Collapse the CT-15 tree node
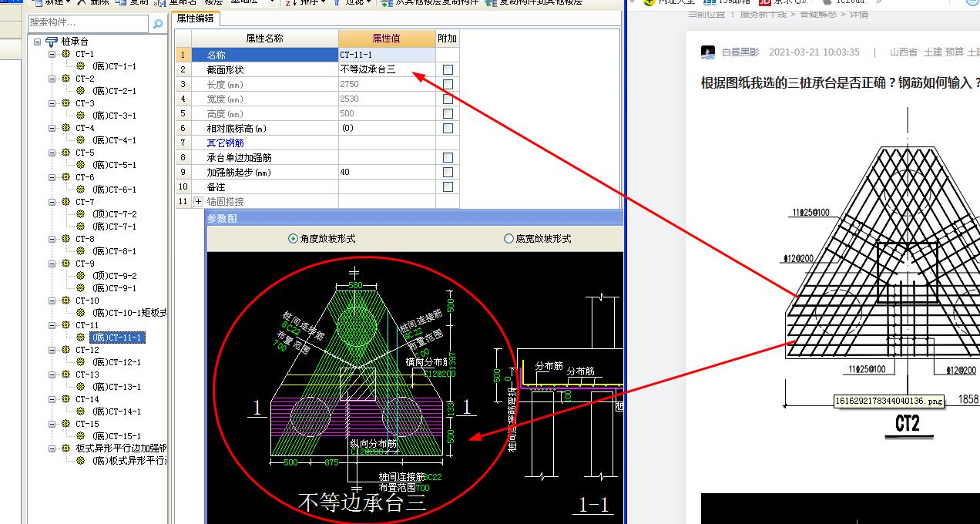Viewport: 980px width, 524px height. point(53,424)
